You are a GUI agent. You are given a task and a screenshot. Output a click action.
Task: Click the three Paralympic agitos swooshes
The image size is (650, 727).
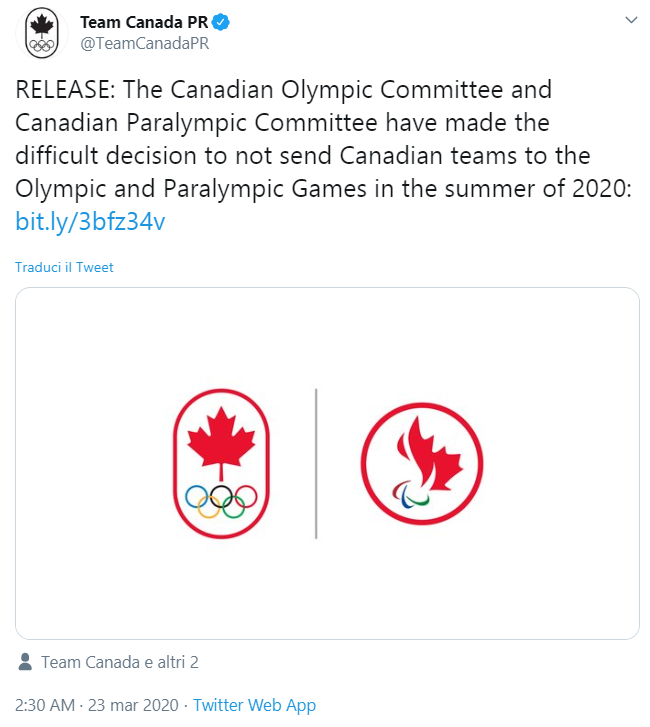(x=412, y=495)
